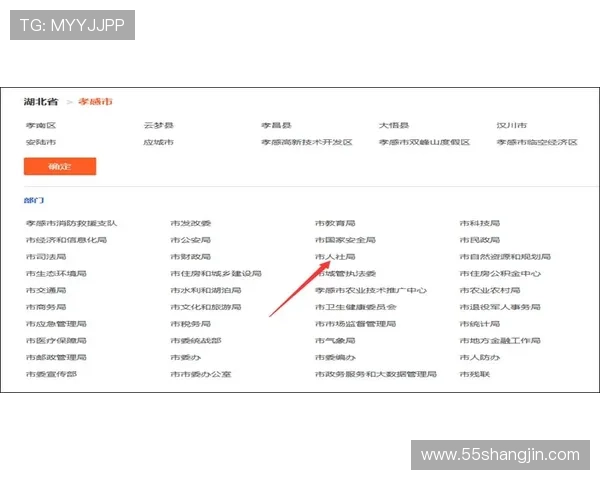Viewport: 600px width, 480px height.
Task: Click 市城管执法委
Action: 345,273
